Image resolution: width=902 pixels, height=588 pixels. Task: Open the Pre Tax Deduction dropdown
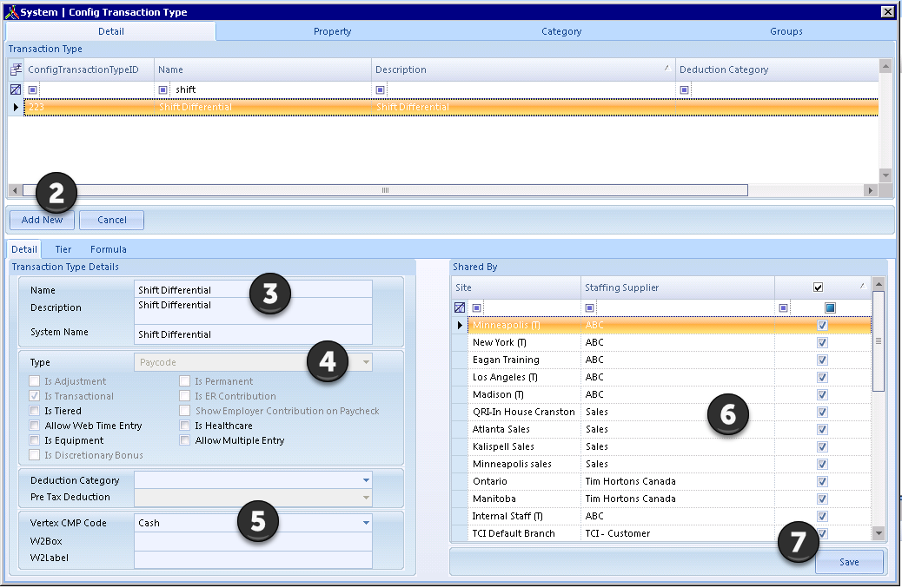click(x=366, y=497)
